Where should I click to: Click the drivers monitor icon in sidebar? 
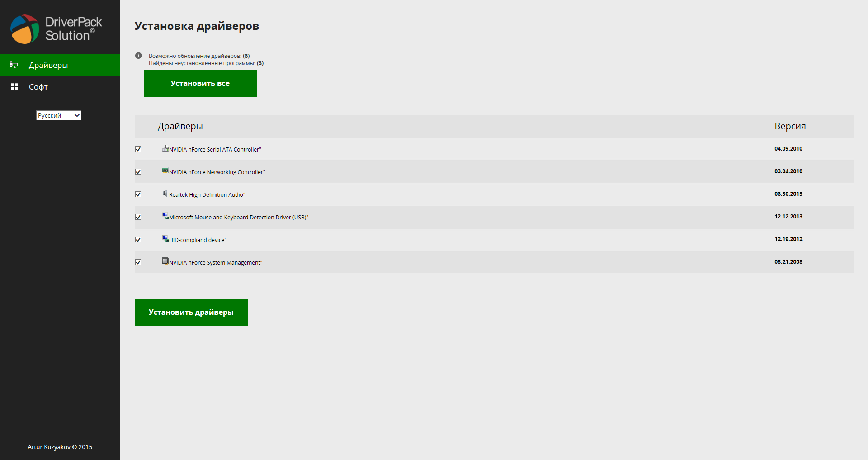(x=14, y=65)
